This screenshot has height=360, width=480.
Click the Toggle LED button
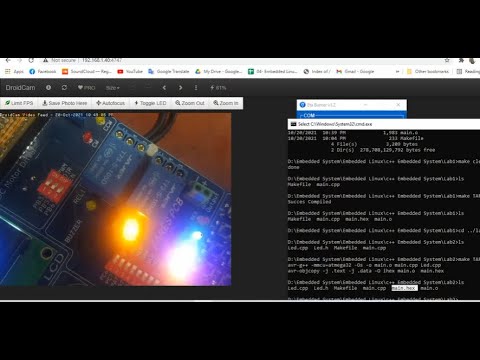(150, 103)
